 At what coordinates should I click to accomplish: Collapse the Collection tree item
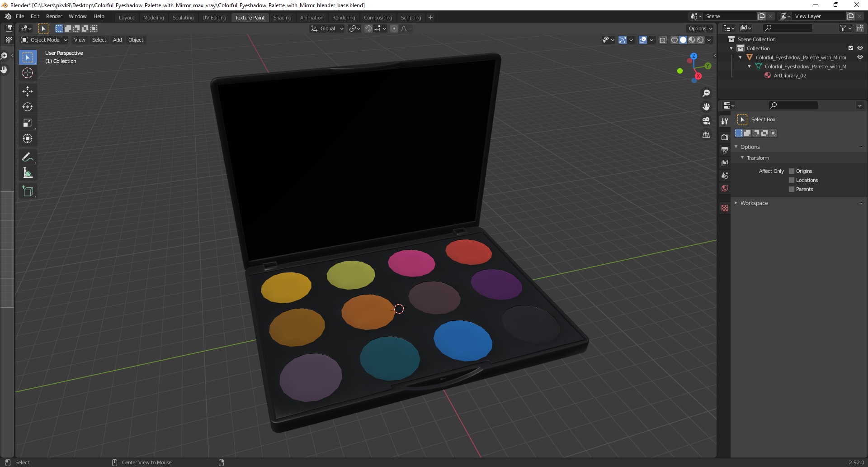pyautogui.click(x=731, y=48)
